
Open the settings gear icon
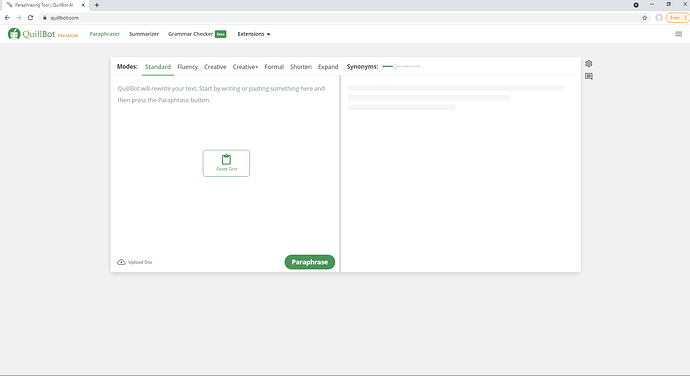(x=588, y=63)
